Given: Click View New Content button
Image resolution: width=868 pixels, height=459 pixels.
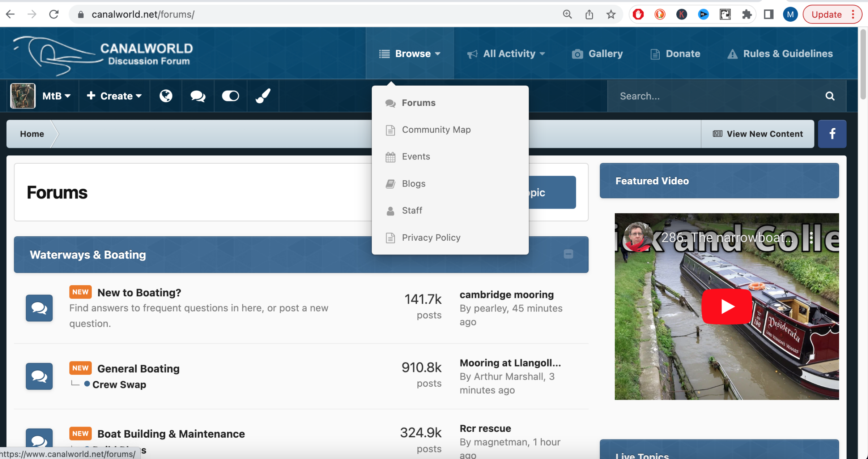Looking at the screenshot, I should coord(758,134).
